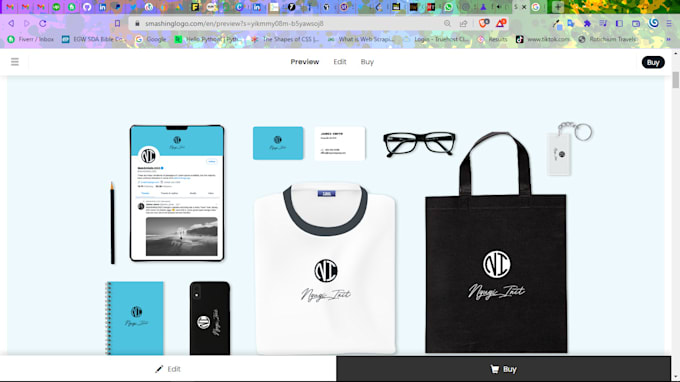Open the Brave Shields lion icon

[484, 23]
